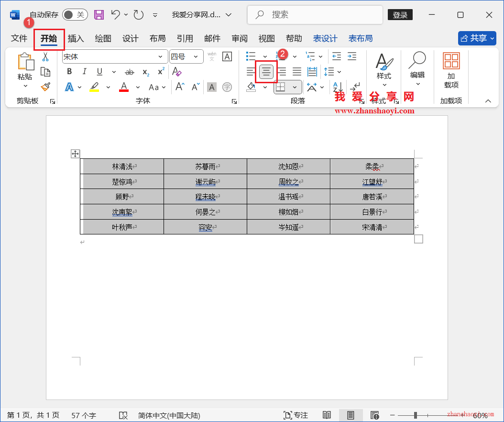
Task: Open Change Case Aa dropdown
Action: pyautogui.click(x=157, y=87)
